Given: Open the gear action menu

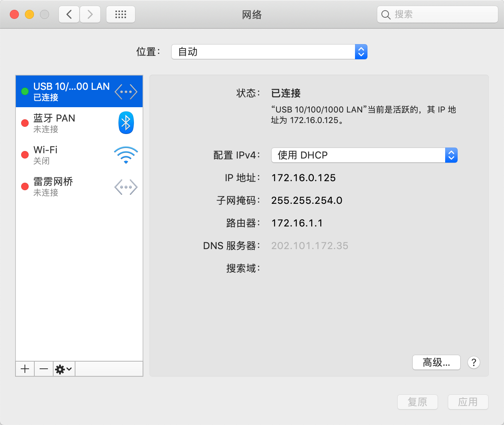Looking at the screenshot, I should pos(64,369).
